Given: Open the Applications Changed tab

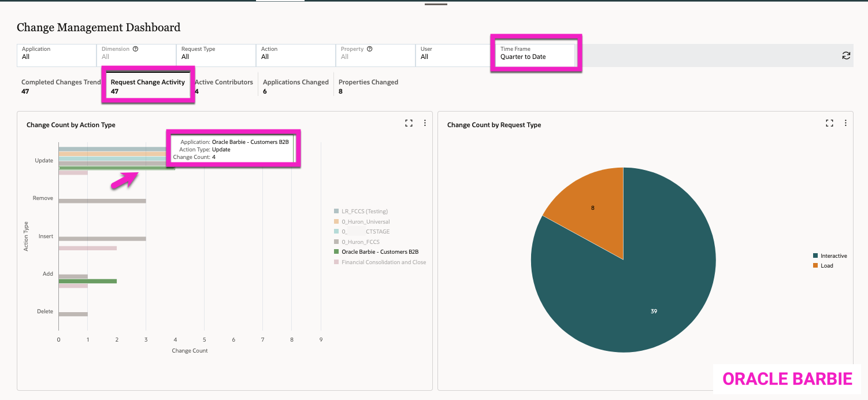Looking at the screenshot, I should 295,86.
